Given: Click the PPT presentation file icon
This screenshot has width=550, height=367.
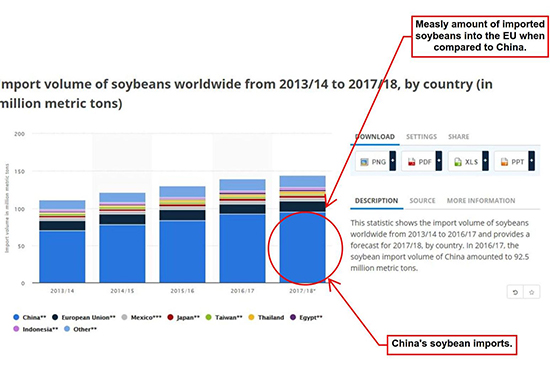Looking at the screenshot, I should click(x=504, y=162).
